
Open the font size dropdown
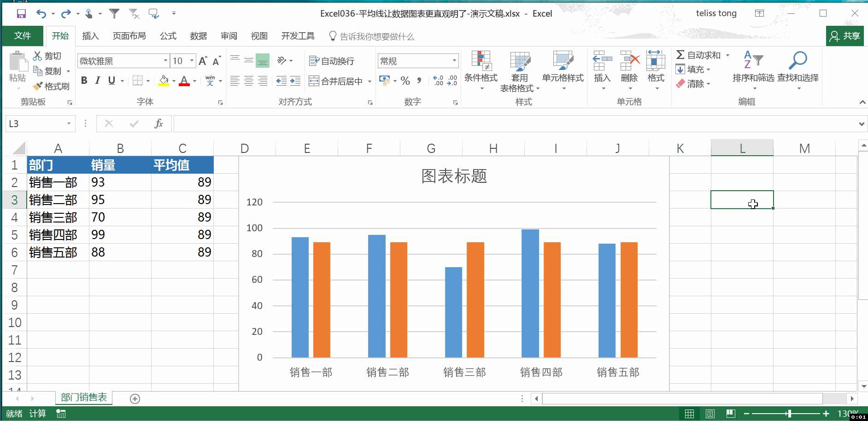(x=192, y=61)
